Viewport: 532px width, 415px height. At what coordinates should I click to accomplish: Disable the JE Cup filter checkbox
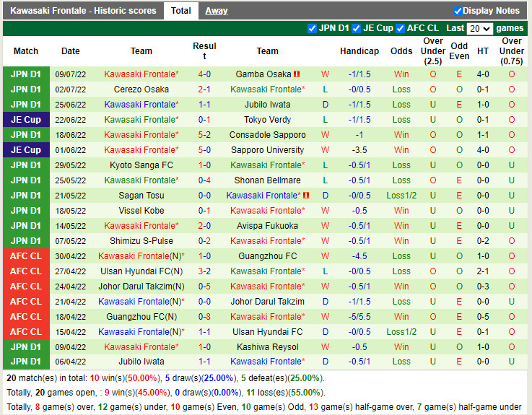pyautogui.click(x=357, y=28)
